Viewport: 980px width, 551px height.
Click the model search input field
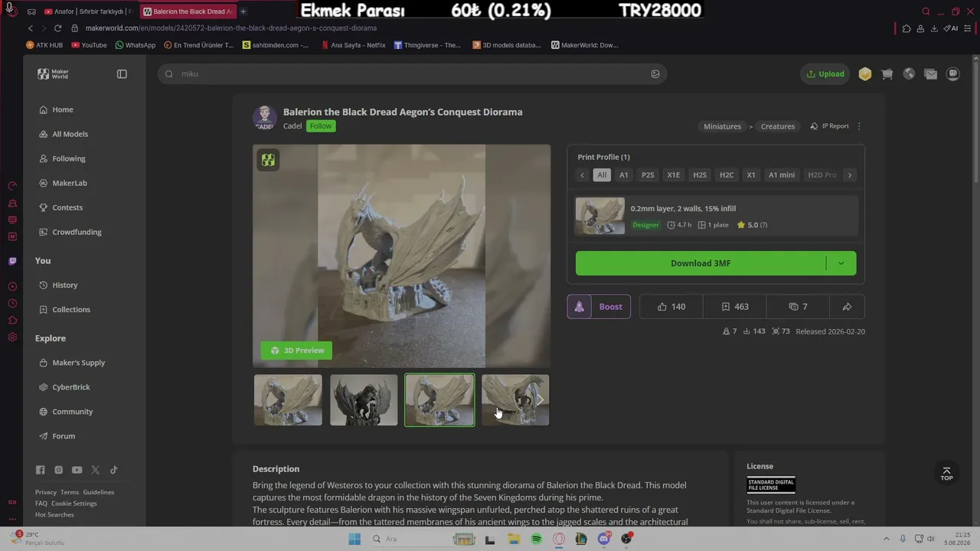[412, 74]
